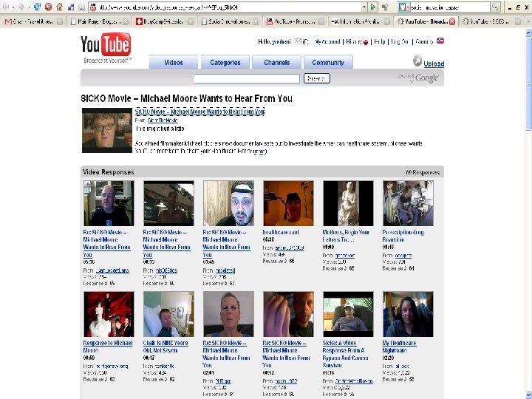Stop loading with the red stop icon
Image resolution: width=532 pixels, height=399 pixels.
click(48, 7)
